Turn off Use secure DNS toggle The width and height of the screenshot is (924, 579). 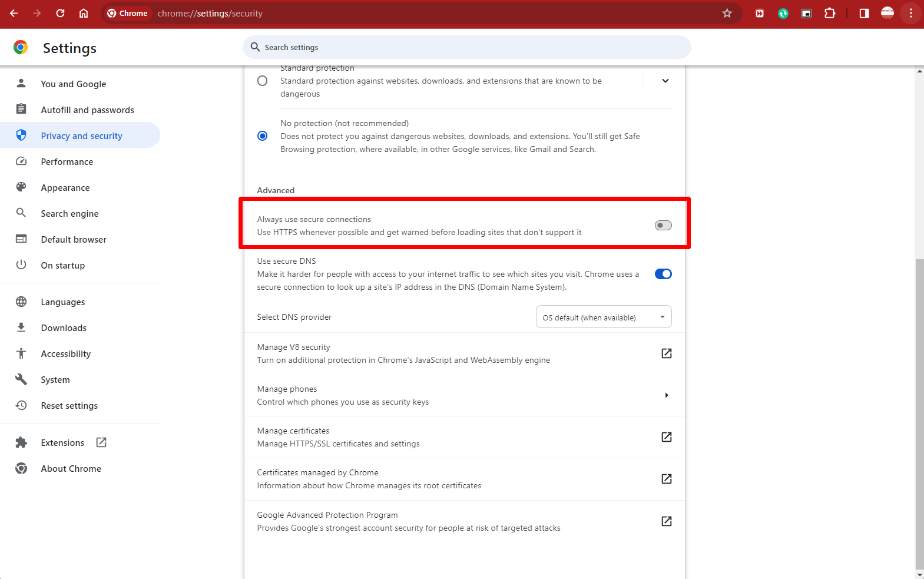coord(663,274)
